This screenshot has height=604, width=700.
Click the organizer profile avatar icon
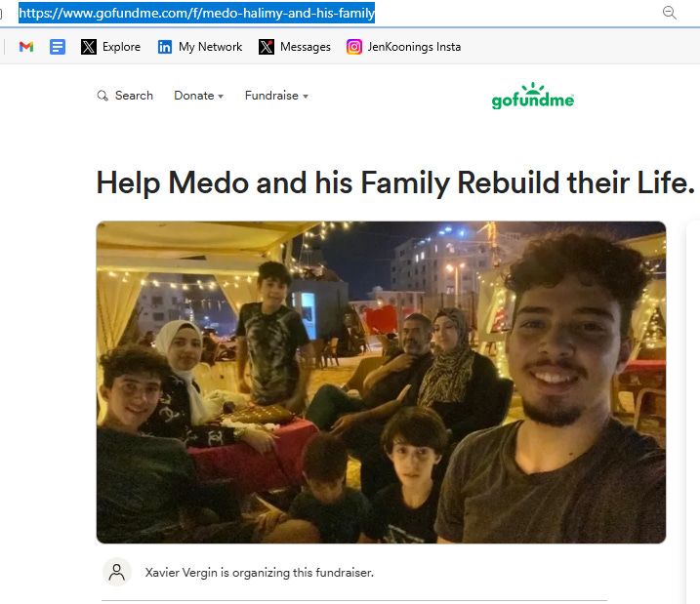[117, 572]
